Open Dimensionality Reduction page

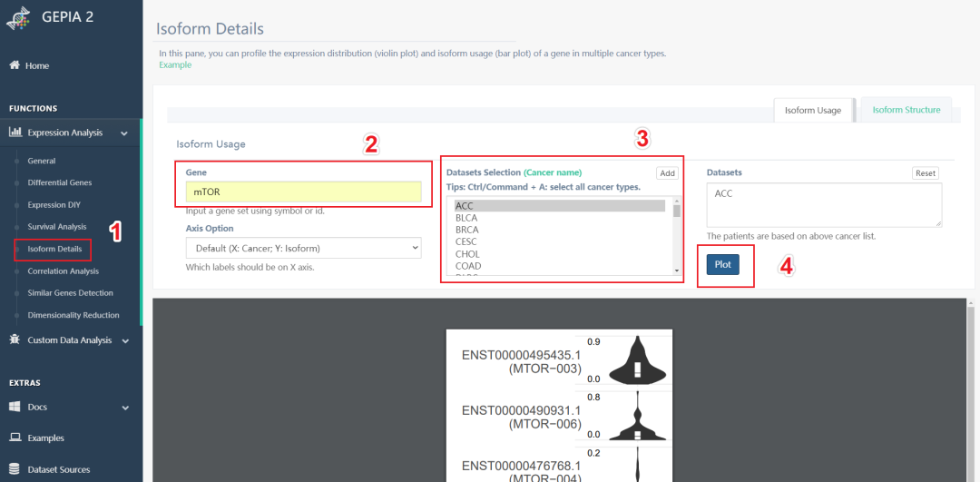coord(73,315)
